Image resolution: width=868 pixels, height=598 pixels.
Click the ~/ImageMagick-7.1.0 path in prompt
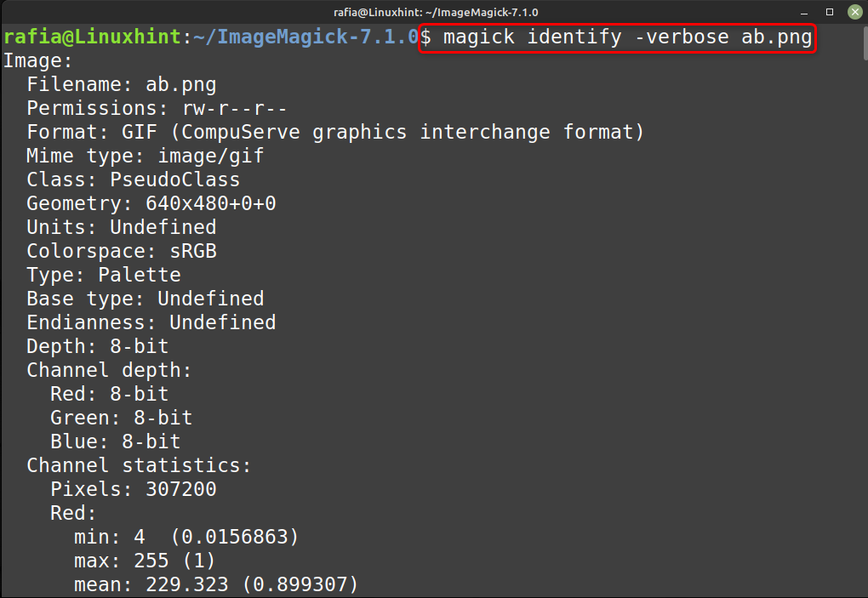click(x=306, y=37)
